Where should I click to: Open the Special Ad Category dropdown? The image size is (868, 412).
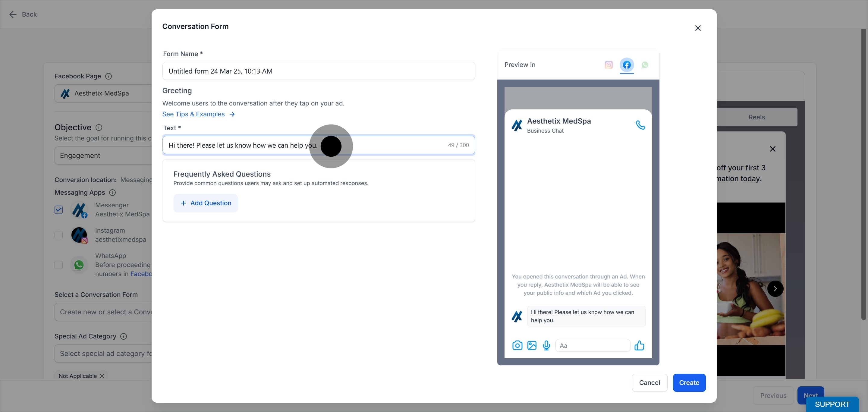103,354
